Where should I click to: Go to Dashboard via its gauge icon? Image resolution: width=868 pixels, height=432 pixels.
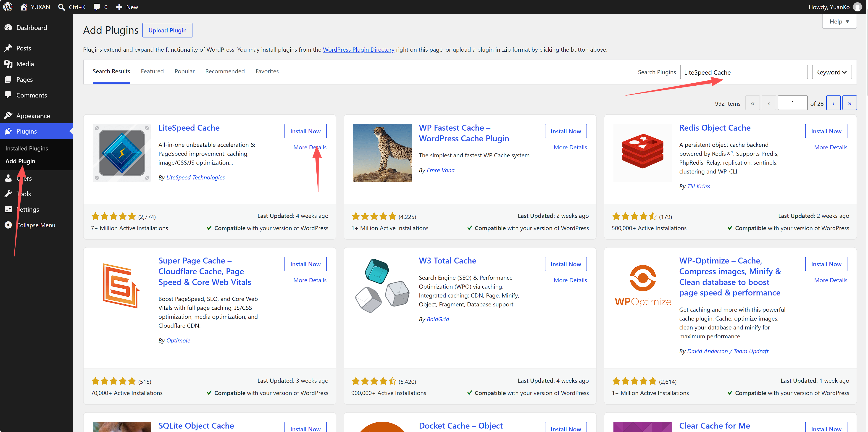(x=8, y=28)
